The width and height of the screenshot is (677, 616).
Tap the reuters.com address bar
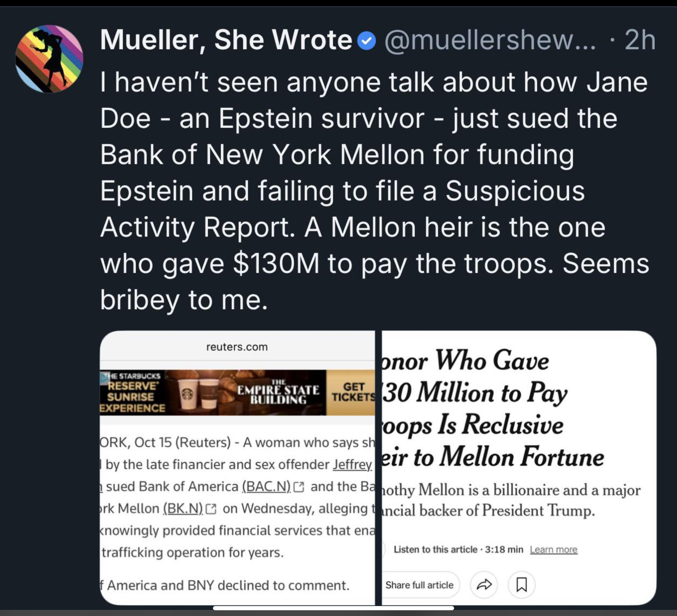(237, 347)
